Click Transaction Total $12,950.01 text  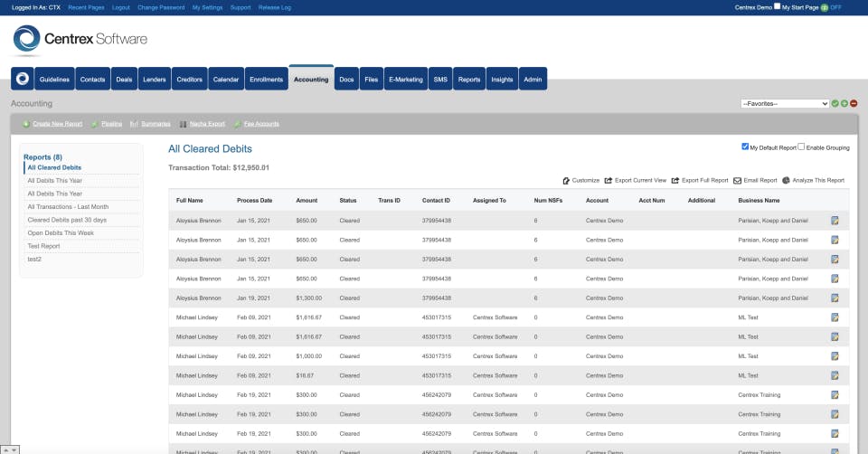[x=219, y=167]
